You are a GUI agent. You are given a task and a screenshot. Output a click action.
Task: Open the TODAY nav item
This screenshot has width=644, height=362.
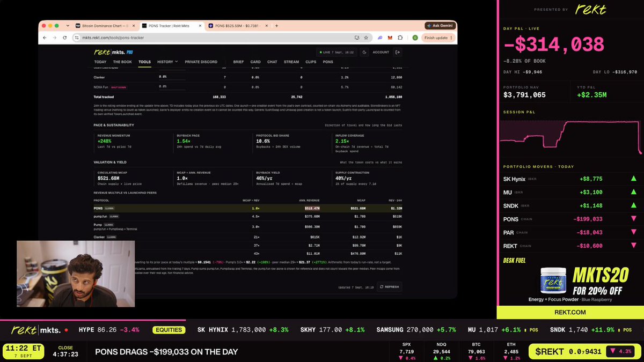(100, 62)
